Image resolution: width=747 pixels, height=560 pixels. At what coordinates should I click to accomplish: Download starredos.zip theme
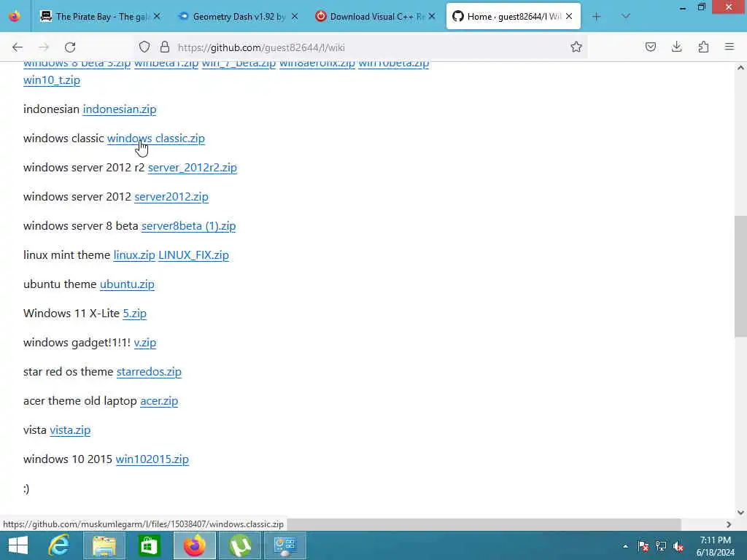[x=149, y=371]
